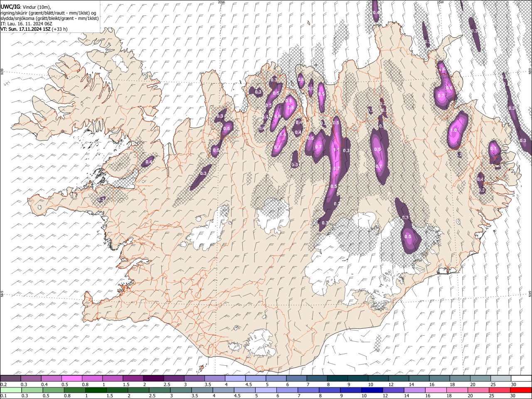Click the pale green 0.1 rain legend swatch
Image resolution: width=532 pixels, height=399 pixels.
(x=11, y=390)
